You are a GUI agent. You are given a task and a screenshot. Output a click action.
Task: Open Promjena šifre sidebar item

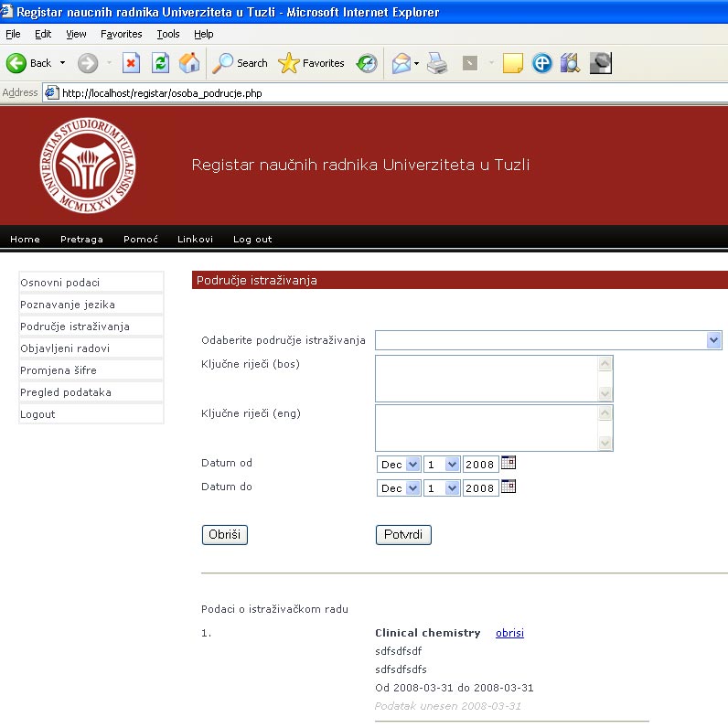click(91, 370)
